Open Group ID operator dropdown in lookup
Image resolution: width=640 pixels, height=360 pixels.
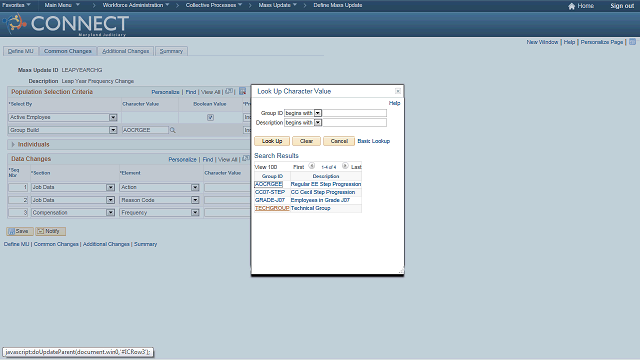tap(318, 113)
